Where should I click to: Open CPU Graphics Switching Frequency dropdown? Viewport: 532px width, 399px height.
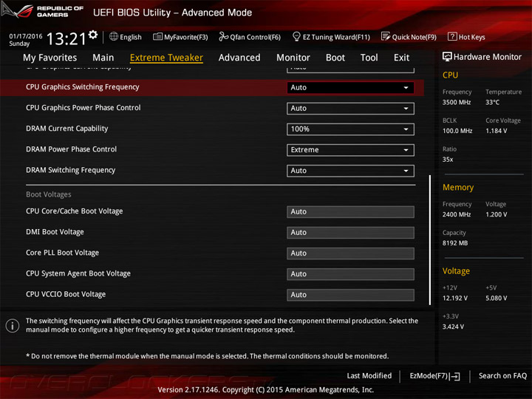point(350,87)
